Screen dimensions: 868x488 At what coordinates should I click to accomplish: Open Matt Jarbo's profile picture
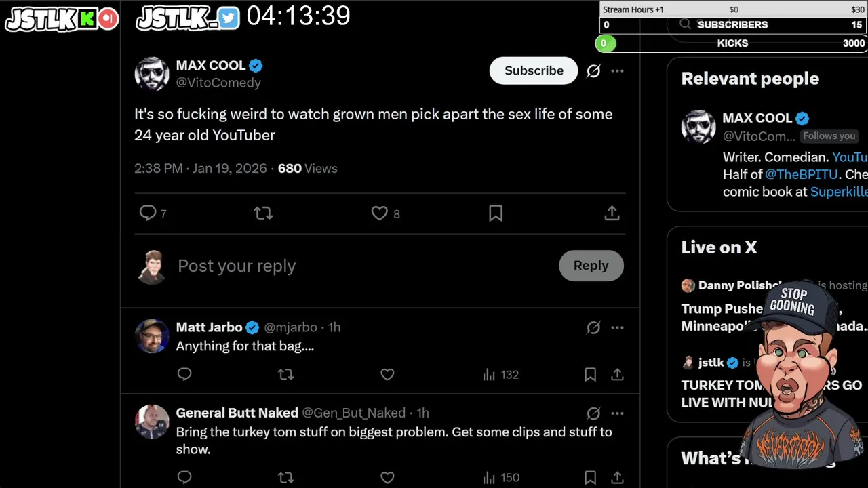coord(152,336)
